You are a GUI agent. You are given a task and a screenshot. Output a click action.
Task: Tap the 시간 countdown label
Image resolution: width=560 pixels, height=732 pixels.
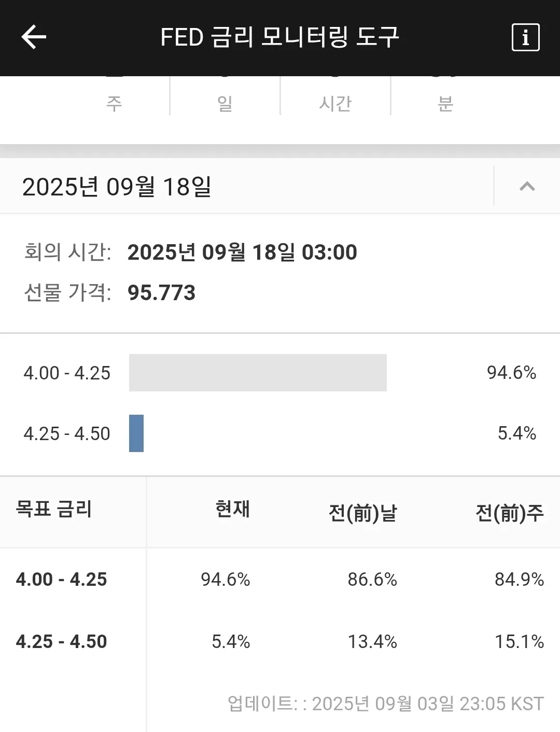click(335, 104)
